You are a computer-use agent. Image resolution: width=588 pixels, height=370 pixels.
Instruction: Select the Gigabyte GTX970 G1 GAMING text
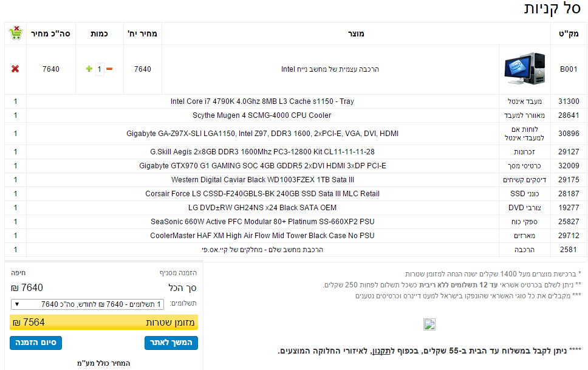[x=262, y=165]
